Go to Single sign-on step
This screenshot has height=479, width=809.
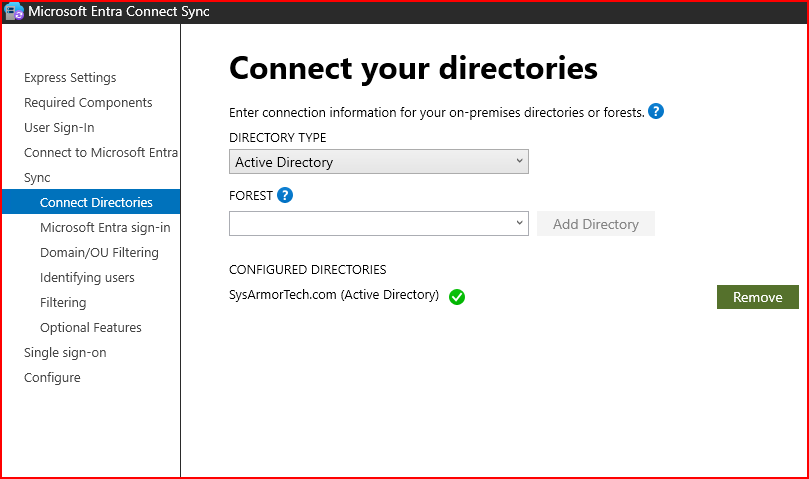point(65,353)
